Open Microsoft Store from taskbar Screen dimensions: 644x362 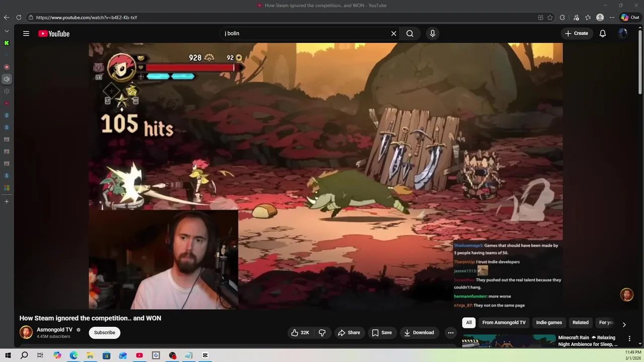click(x=107, y=355)
